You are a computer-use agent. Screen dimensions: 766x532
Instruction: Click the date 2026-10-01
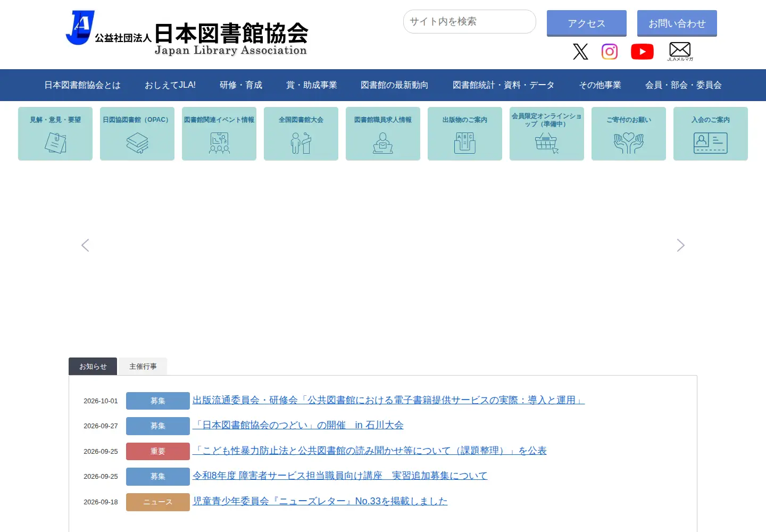click(101, 401)
